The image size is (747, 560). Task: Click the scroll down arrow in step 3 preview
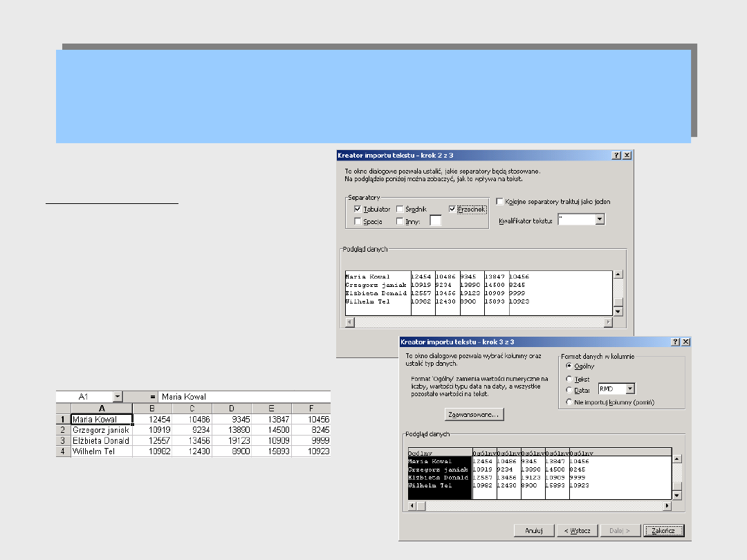pyautogui.click(x=676, y=495)
